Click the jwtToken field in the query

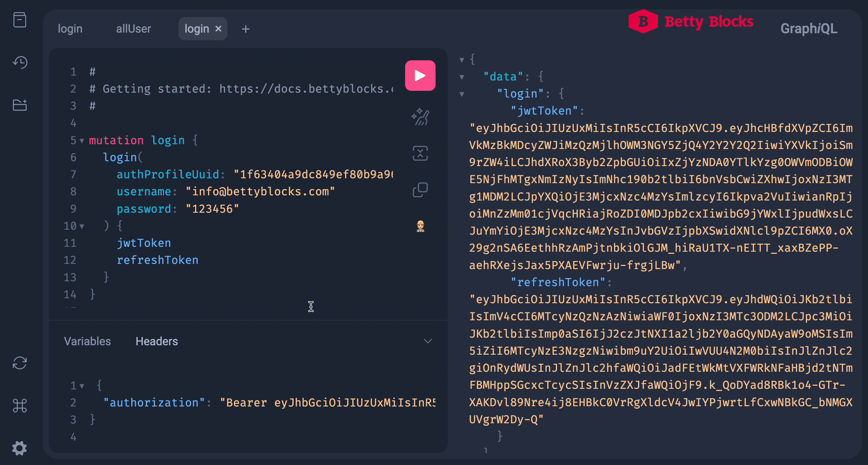click(x=144, y=243)
